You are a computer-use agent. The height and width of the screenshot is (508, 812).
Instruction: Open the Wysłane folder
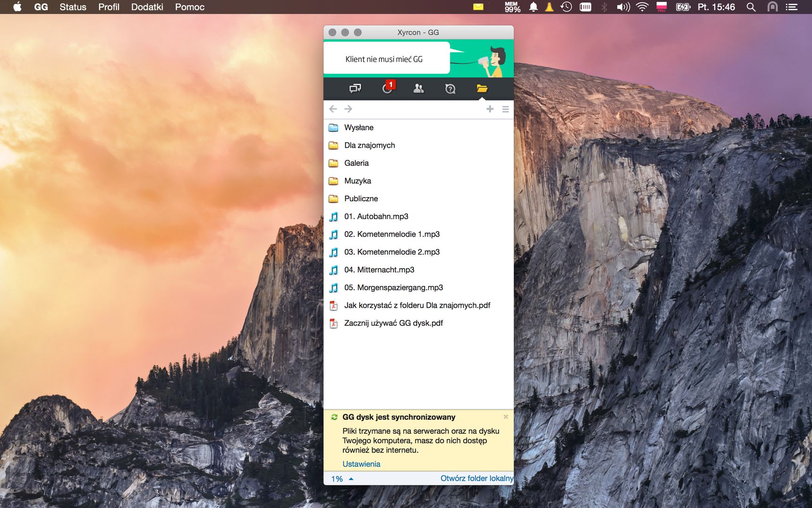(418, 128)
